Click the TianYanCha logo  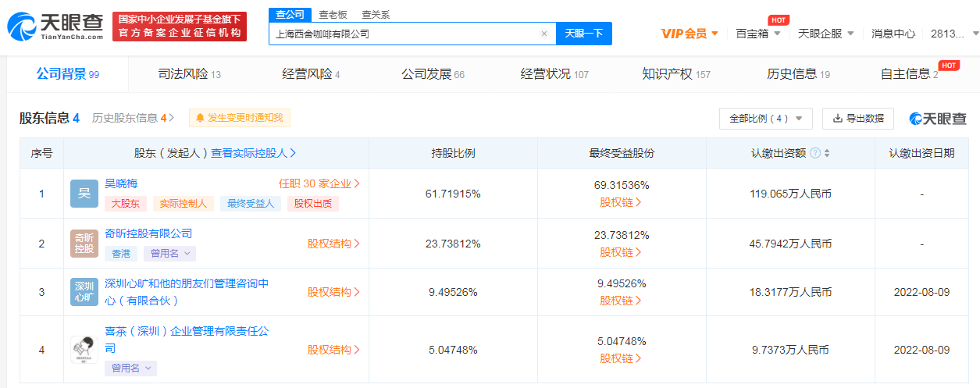pyautogui.click(x=55, y=27)
